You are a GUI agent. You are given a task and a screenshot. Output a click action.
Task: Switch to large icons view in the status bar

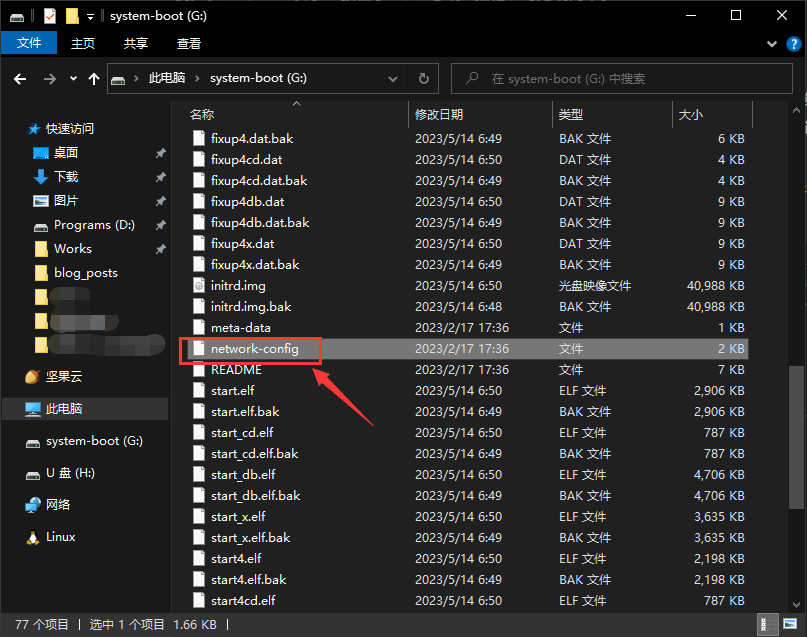point(792,624)
